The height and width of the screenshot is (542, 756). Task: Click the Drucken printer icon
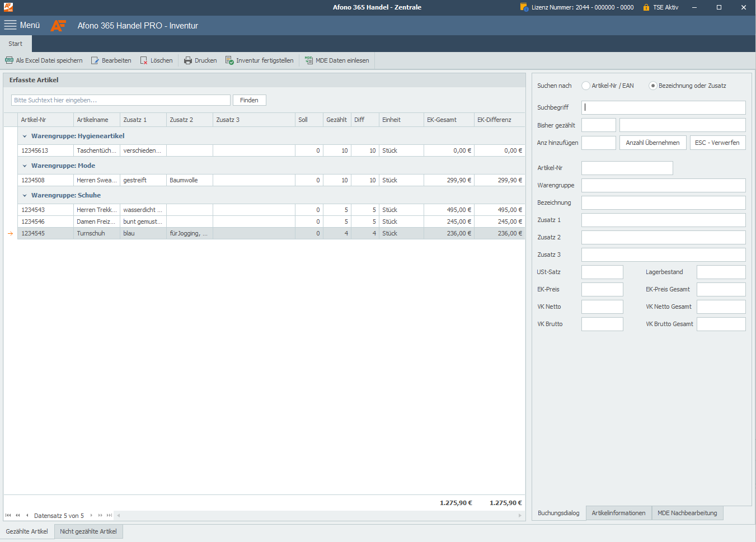(188, 60)
